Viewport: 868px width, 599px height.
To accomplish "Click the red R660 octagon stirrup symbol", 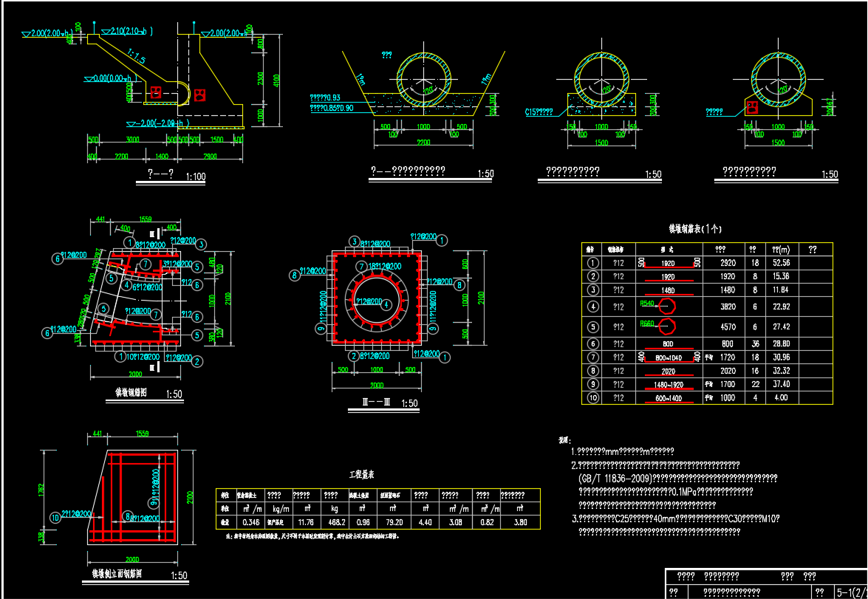I will tap(667, 326).
